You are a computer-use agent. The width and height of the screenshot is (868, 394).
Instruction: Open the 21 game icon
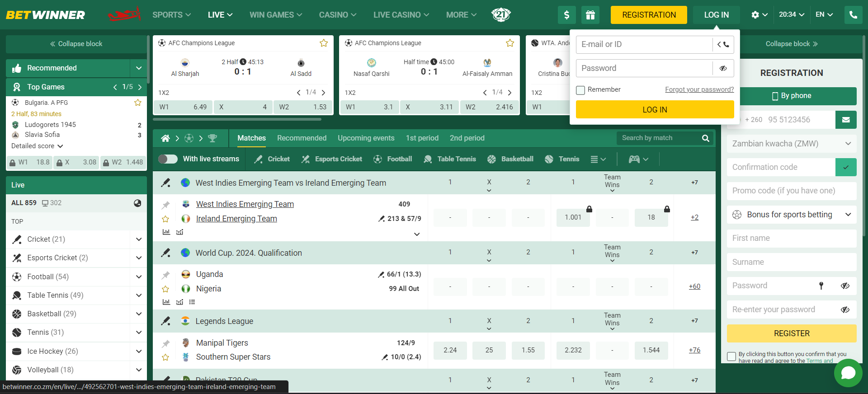tap(501, 15)
